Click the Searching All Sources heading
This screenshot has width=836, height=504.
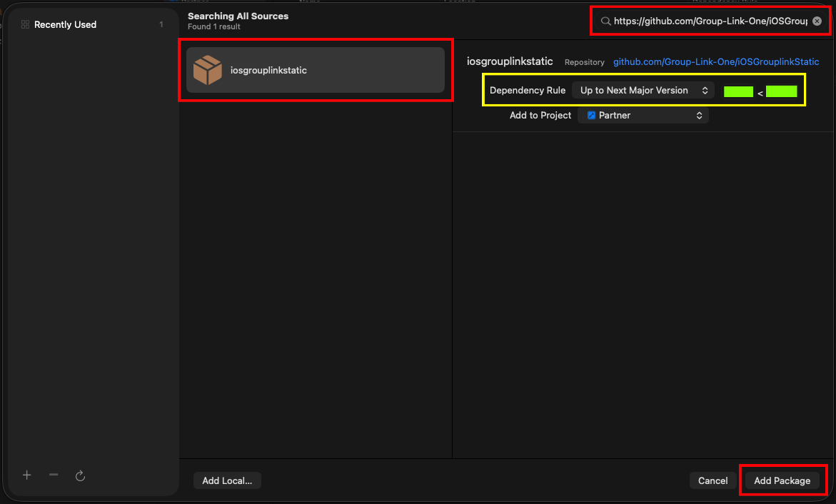click(238, 16)
